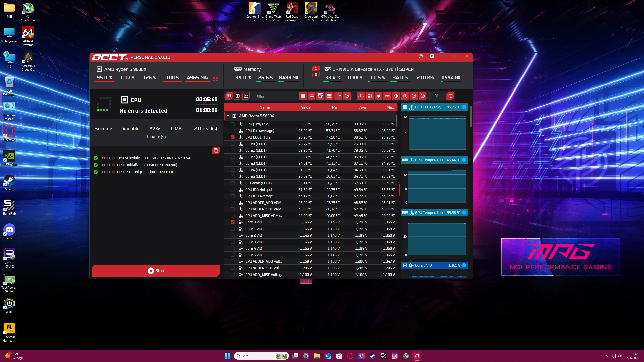
Task: Sort the table by the Name column
Action: pyautogui.click(x=265, y=107)
